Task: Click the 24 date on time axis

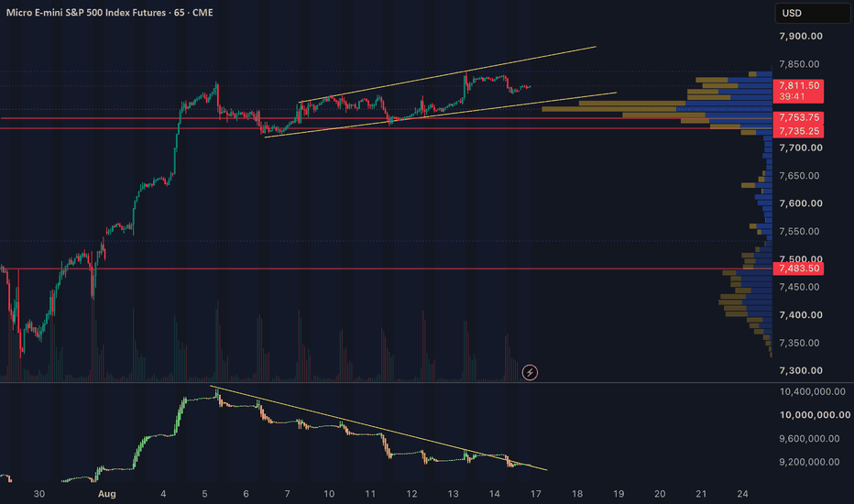Action: point(743,494)
